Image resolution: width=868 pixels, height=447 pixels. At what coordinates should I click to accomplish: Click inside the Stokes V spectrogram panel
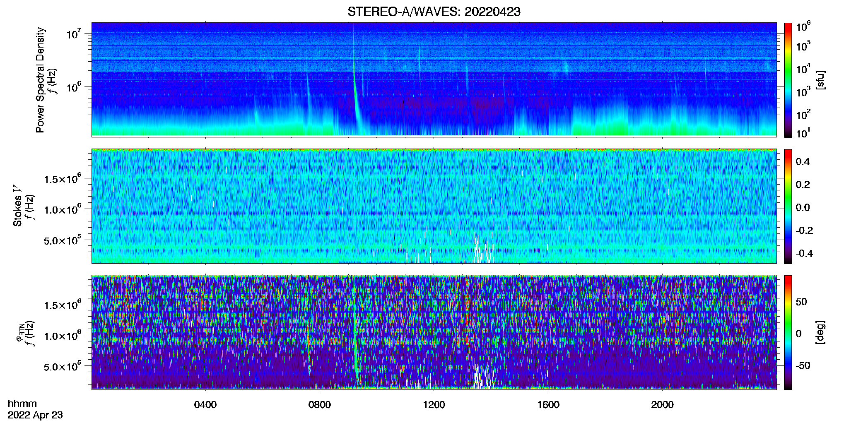point(434,206)
